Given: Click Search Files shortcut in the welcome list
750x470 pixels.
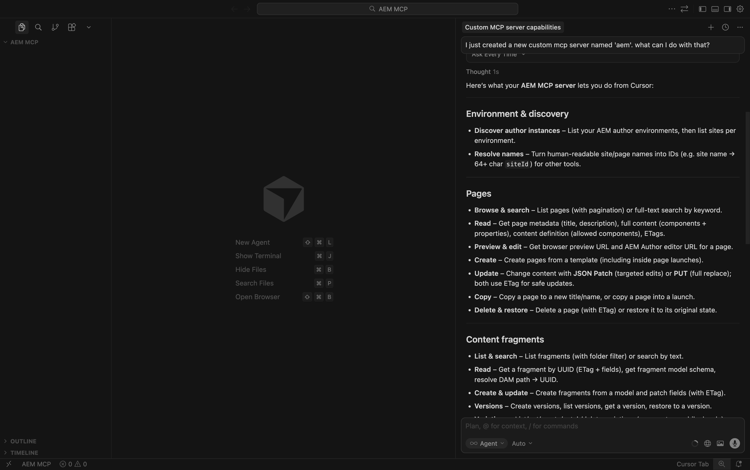Looking at the screenshot, I should 284,283.
